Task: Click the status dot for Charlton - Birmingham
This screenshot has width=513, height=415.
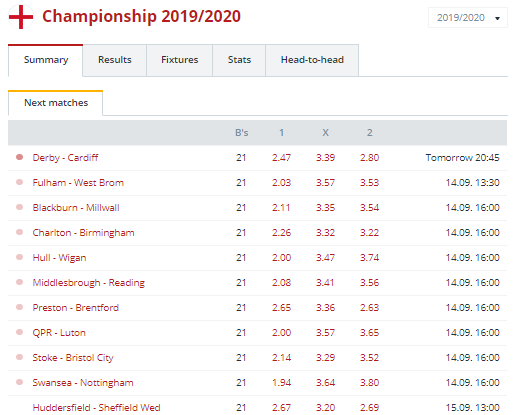Action: 20,232
